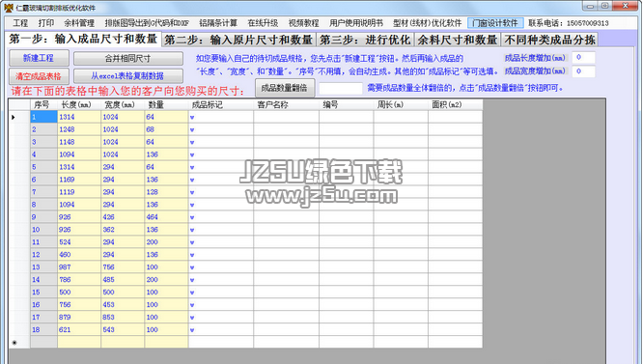Click the 新建工程 button

[39, 58]
